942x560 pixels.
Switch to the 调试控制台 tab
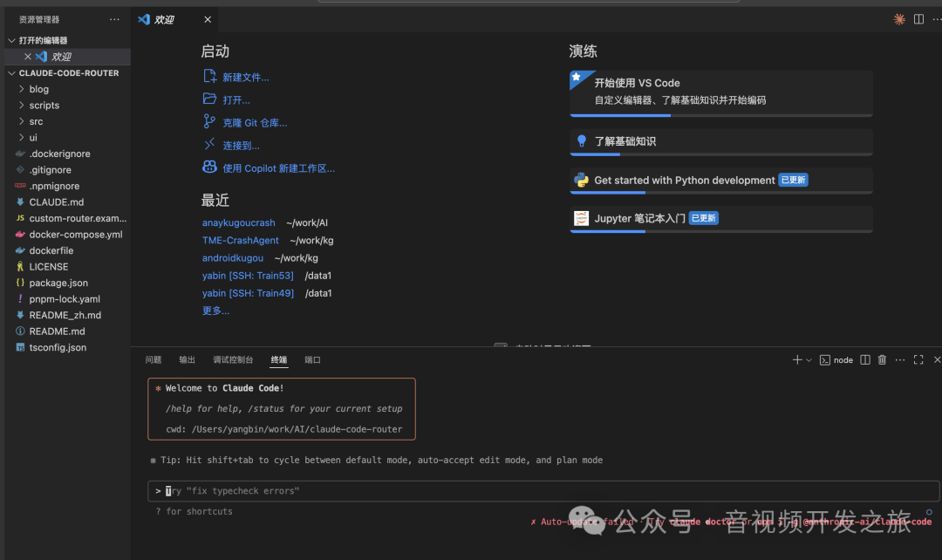(233, 359)
